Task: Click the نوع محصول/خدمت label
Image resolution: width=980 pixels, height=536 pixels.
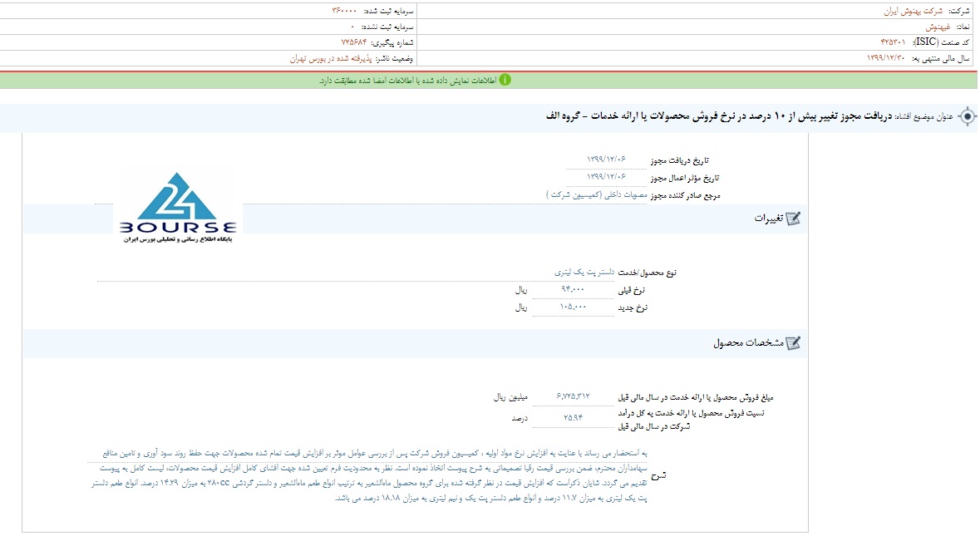Action: [x=648, y=273]
